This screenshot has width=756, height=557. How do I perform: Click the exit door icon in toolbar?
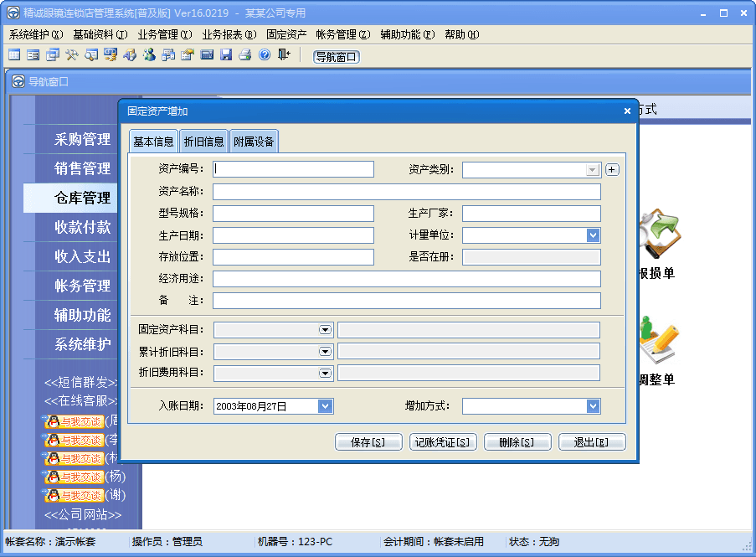(285, 55)
